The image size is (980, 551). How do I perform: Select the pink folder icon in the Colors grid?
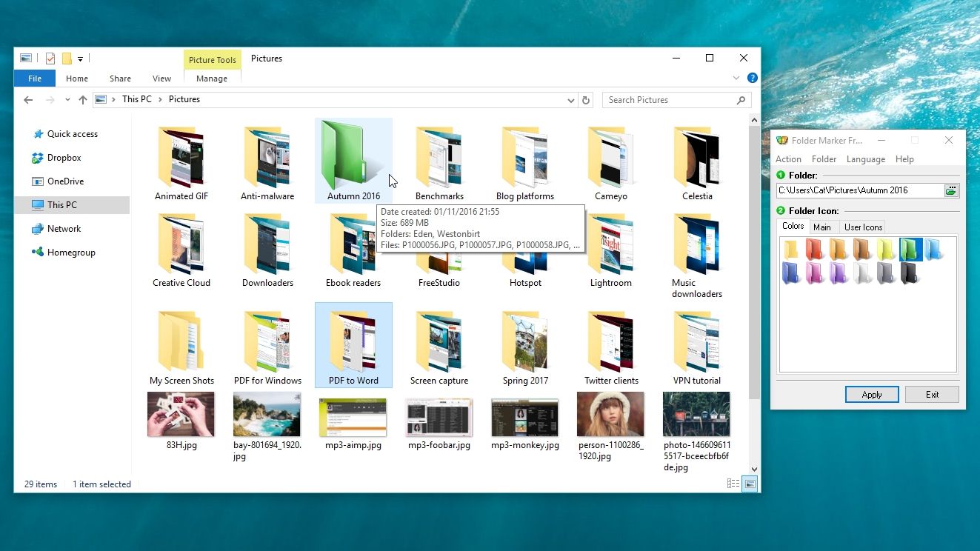(815, 273)
